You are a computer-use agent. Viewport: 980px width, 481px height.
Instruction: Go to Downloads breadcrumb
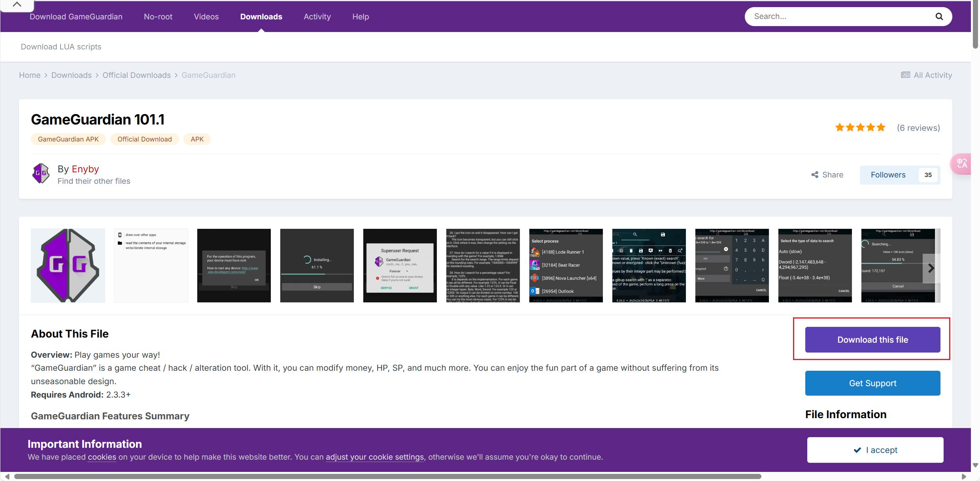[x=72, y=75]
